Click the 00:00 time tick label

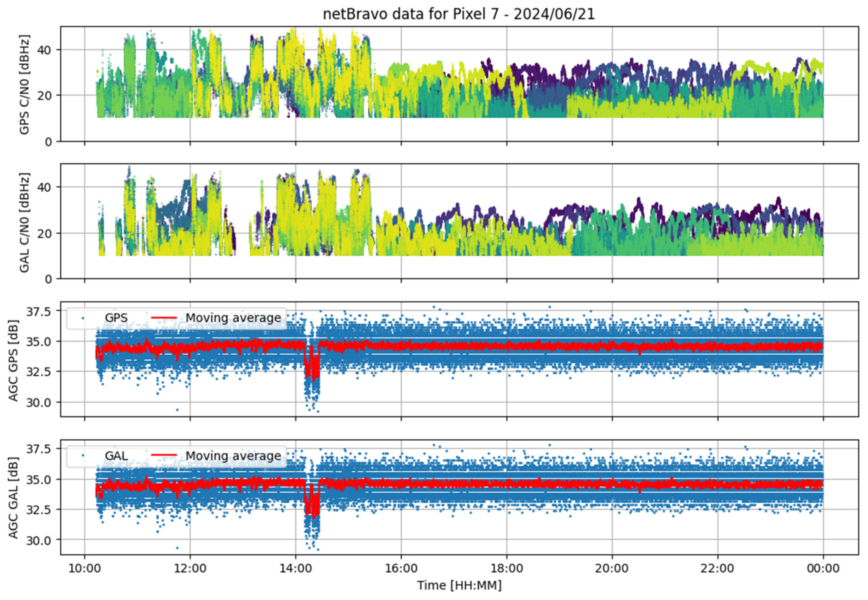(x=823, y=568)
